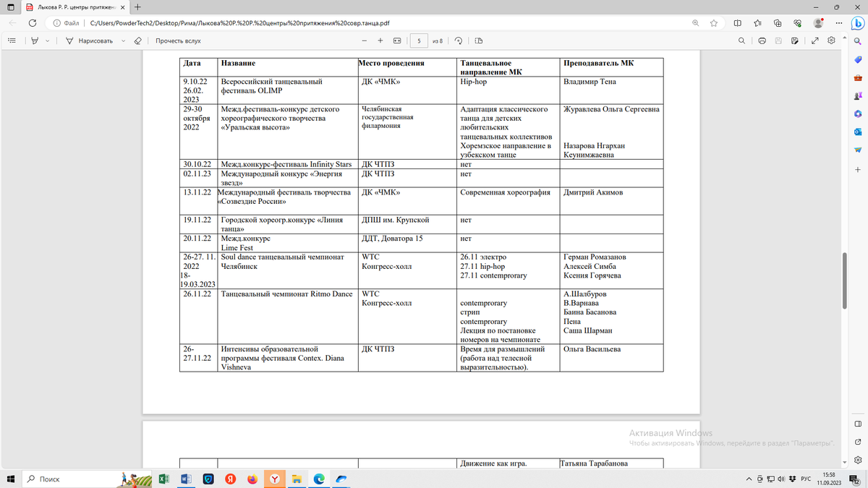Rotate the PDF page
The height and width of the screenshot is (488, 868).
[459, 40]
